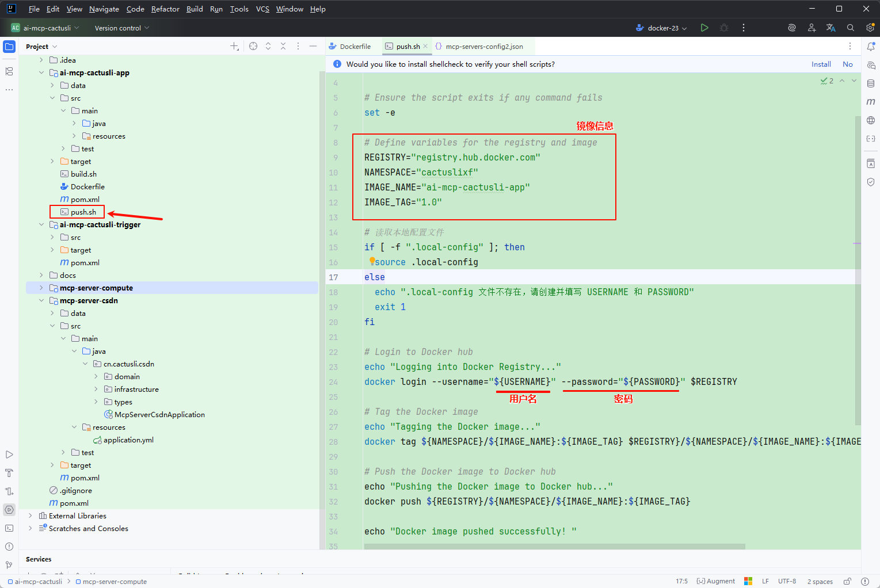Screen dimensions: 880x588
Task: Open Notifications bell on right sidebar
Action: click(x=871, y=47)
